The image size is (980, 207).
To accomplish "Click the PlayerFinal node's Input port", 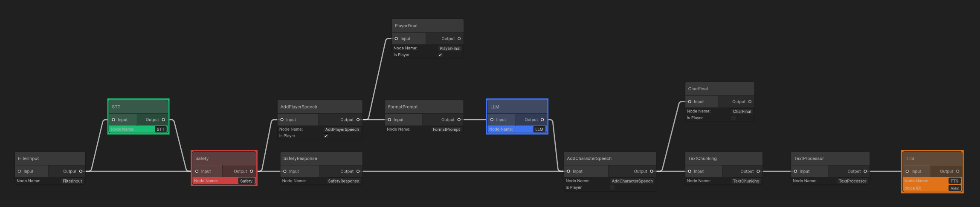I will 396,39.
